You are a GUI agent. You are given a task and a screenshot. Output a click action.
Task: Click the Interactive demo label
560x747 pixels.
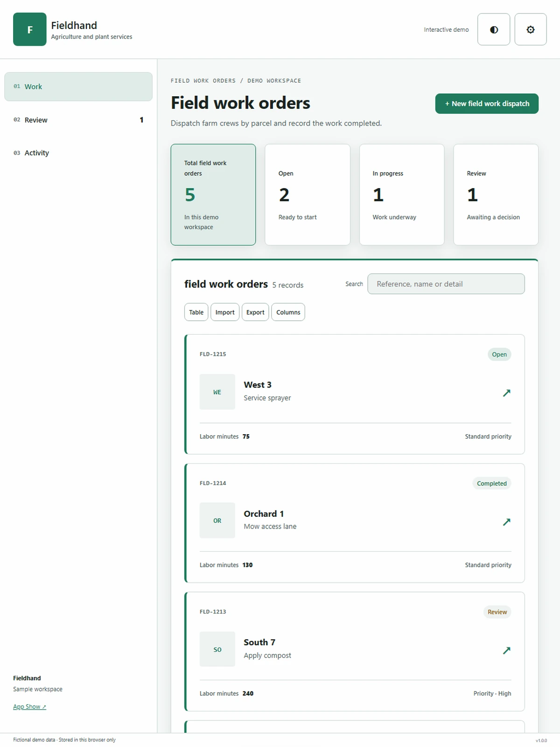[446, 29]
